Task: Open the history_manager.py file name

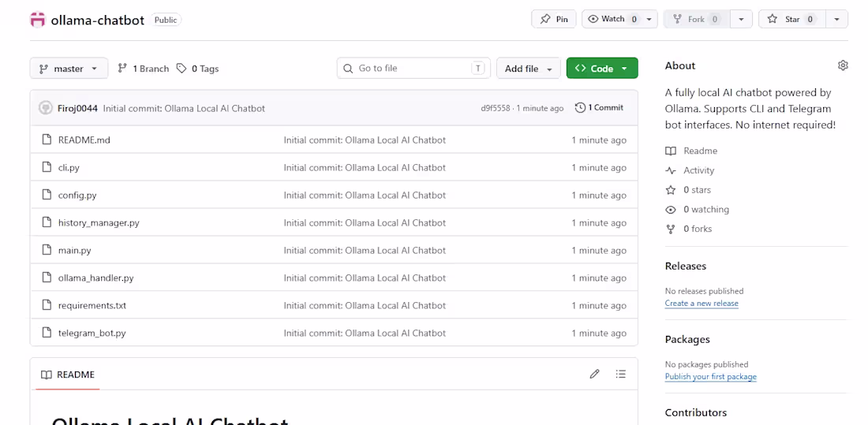Action: [x=99, y=223]
